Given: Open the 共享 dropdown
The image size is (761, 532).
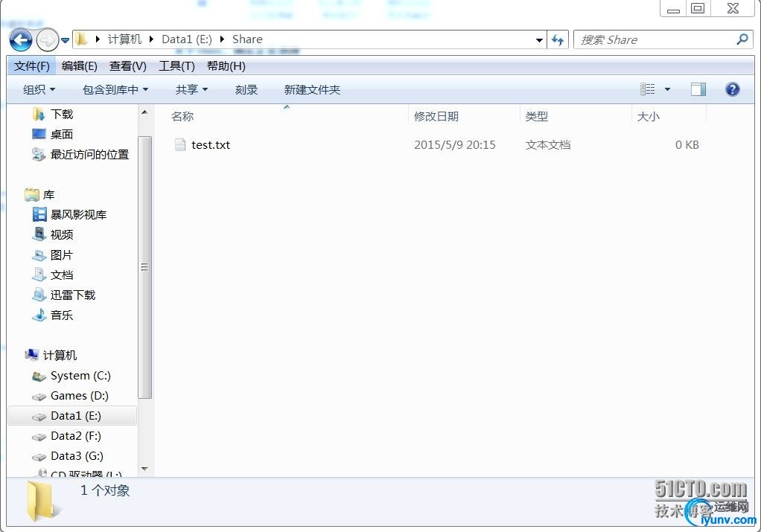Looking at the screenshot, I should point(191,90).
